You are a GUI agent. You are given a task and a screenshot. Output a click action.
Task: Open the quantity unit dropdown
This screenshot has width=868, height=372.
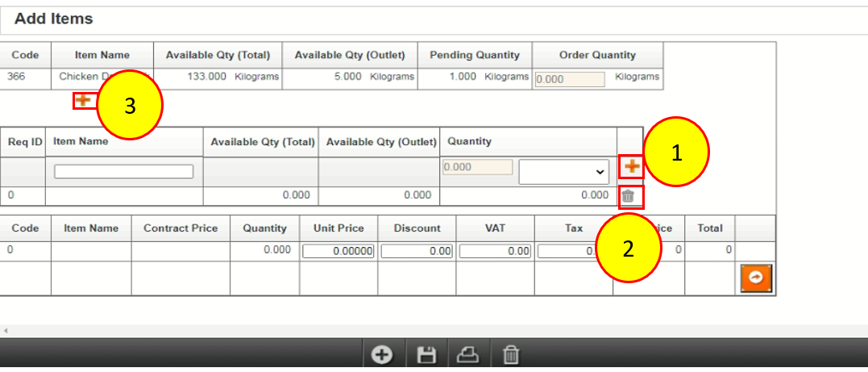pyautogui.click(x=563, y=171)
